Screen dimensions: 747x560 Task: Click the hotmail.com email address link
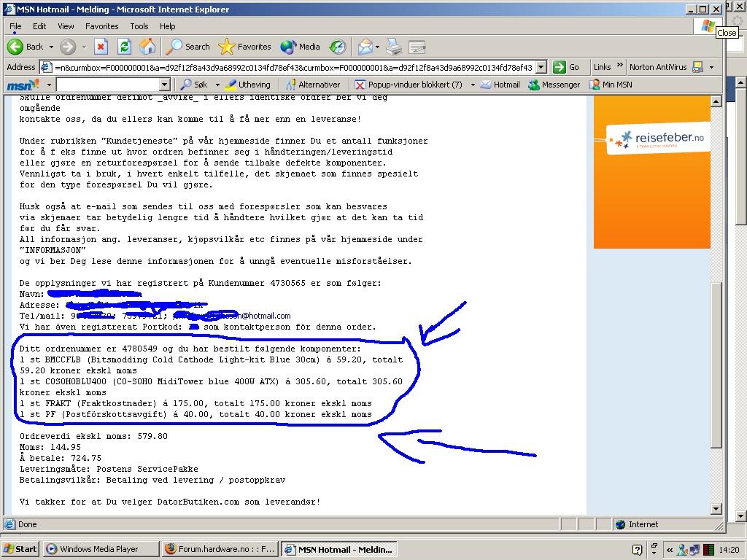(231, 316)
